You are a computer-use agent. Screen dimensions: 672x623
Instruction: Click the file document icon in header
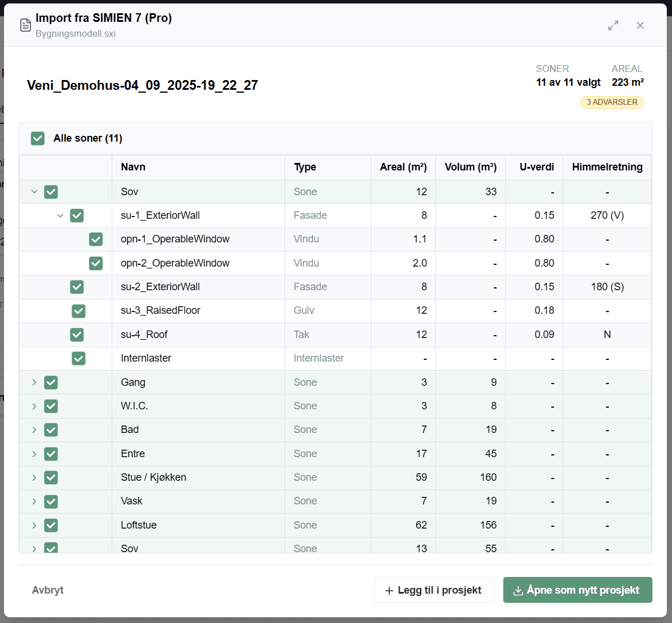(25, 25)
